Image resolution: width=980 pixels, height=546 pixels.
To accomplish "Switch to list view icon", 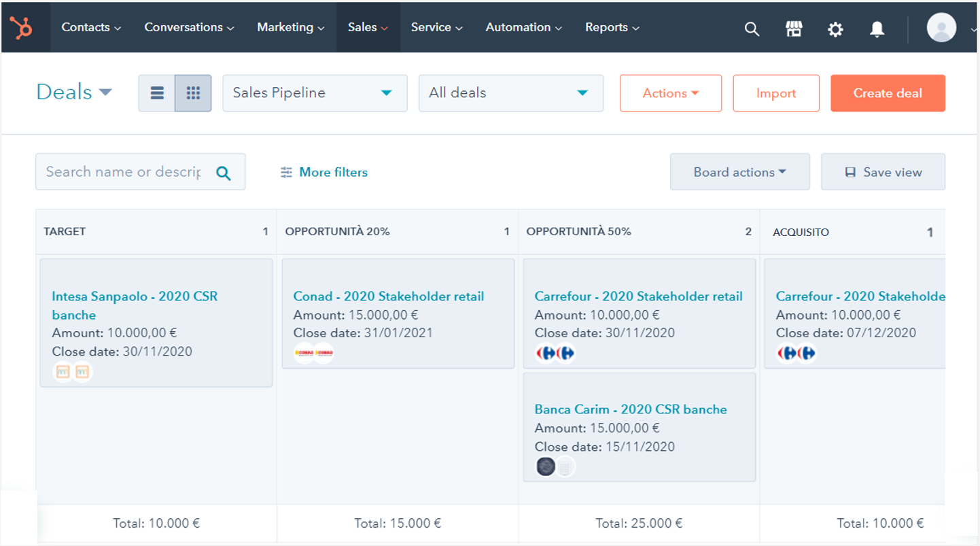I will [157, 93].
